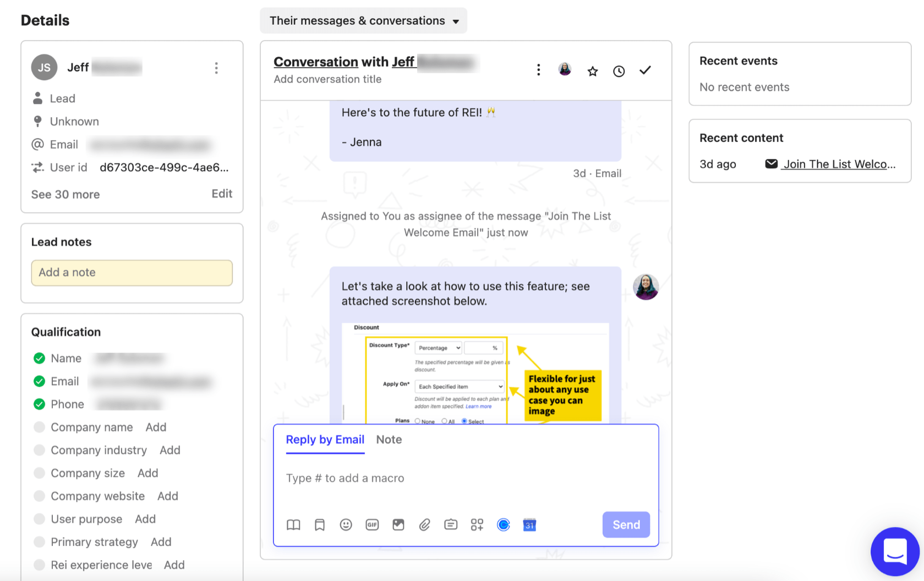This screenshot has height=581, width=924.
Task: Click the Add a note field
Action: (132, 273)
